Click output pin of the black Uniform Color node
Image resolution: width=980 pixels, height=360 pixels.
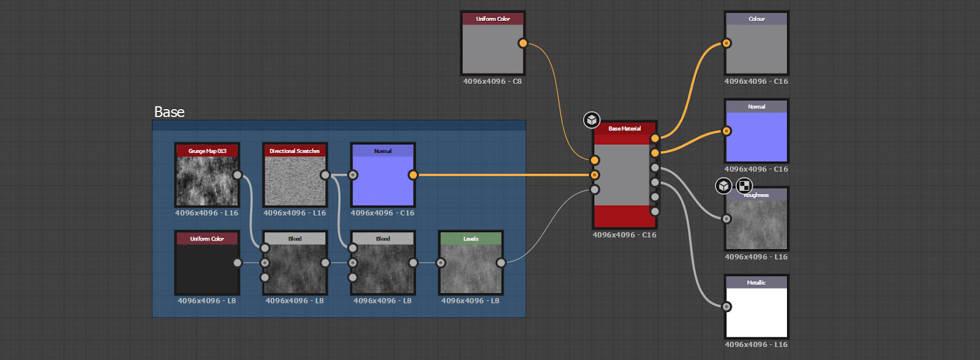237,263
